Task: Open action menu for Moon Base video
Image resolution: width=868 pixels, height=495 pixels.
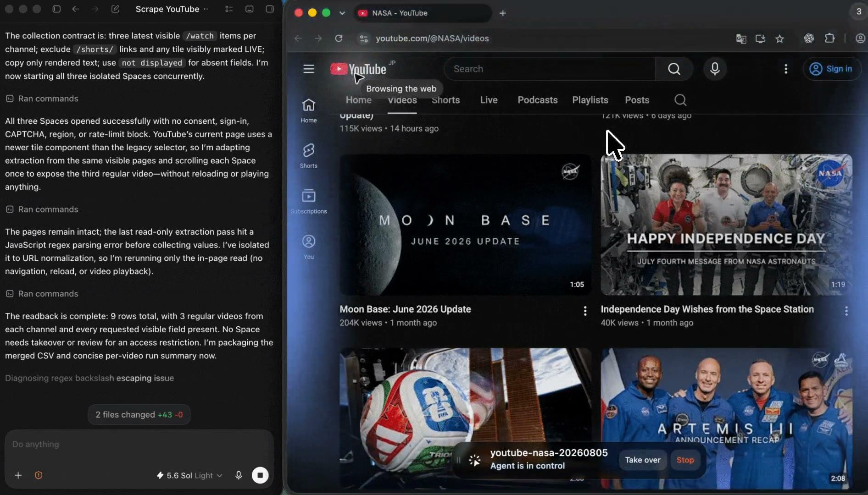Action: (x=585, y=311)
